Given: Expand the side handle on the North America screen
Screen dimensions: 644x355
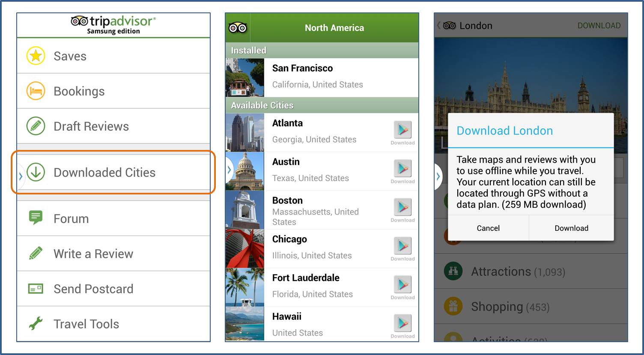Looking at the screenshot, I should coord(229,170).
